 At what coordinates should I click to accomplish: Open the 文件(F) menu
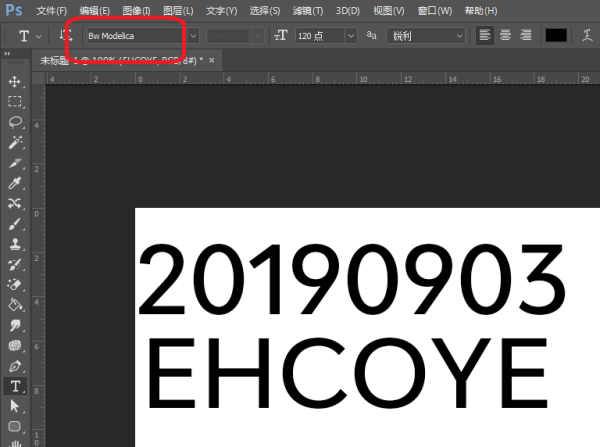(51, 11)
